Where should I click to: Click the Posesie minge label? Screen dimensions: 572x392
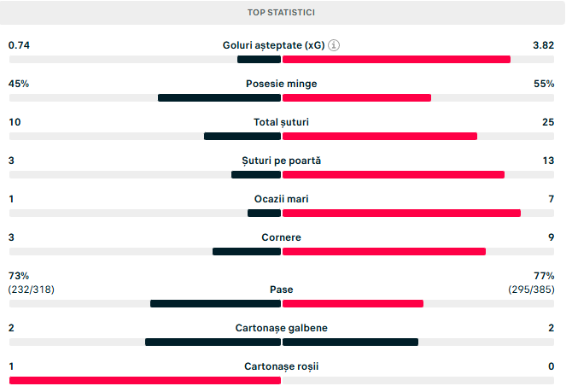tap(281, 84)
